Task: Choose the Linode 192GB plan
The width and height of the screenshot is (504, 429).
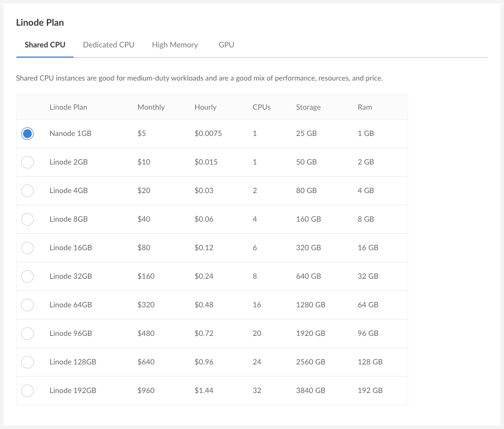Action: pyautogui.click(x=27, y=390)
